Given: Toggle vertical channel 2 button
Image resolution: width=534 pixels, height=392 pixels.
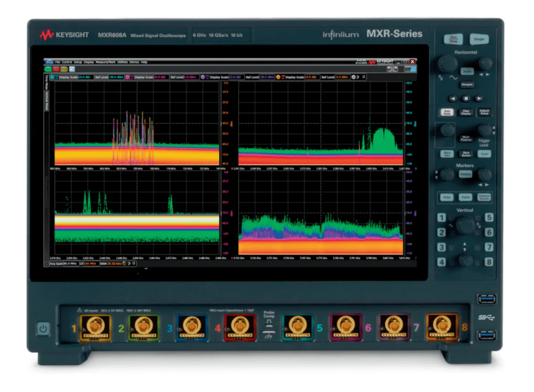Looking at the screenshot, I should 441,232.
